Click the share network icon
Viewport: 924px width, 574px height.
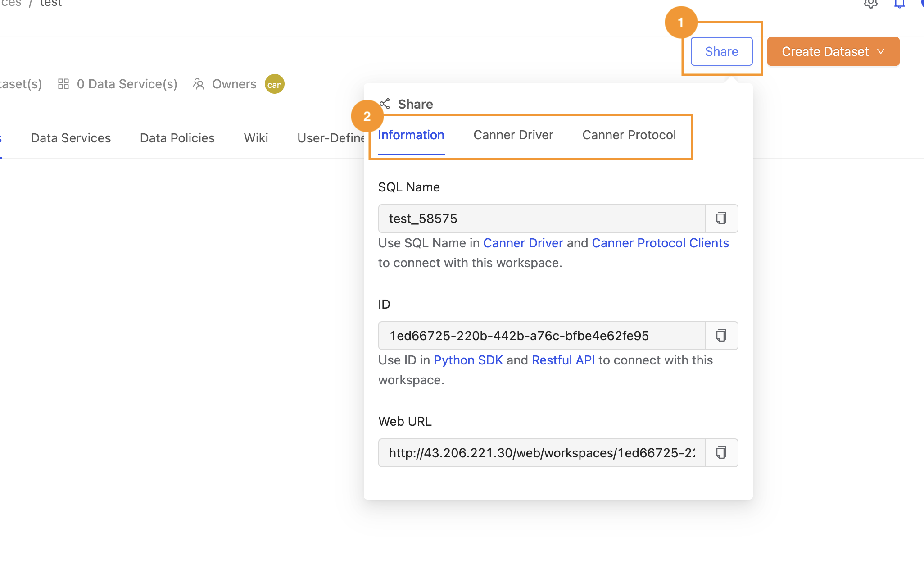pos(385,103)
